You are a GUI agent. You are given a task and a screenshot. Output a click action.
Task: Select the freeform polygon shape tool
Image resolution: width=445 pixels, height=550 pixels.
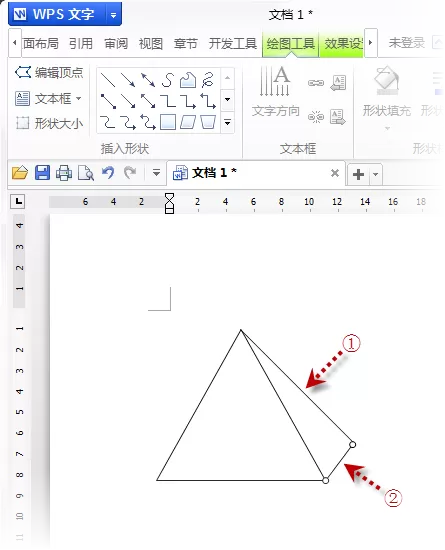click(188, 80)
